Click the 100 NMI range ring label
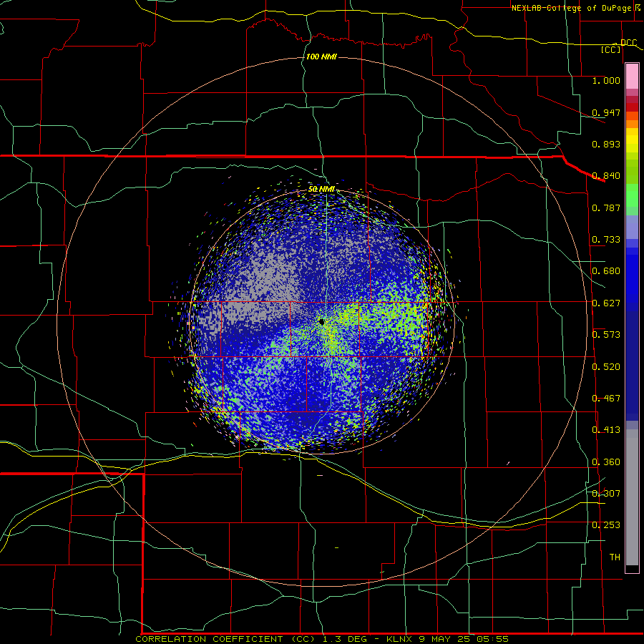Image resolution: width=644 pixels, height=644 pixels. click(x=321, y=57)
